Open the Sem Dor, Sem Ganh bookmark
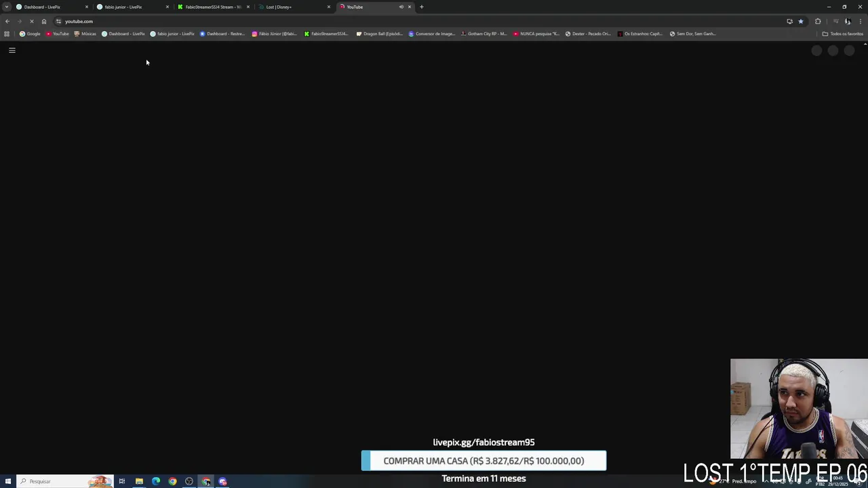The width and height of the screenshot is (868, 488). coord(693,34)
